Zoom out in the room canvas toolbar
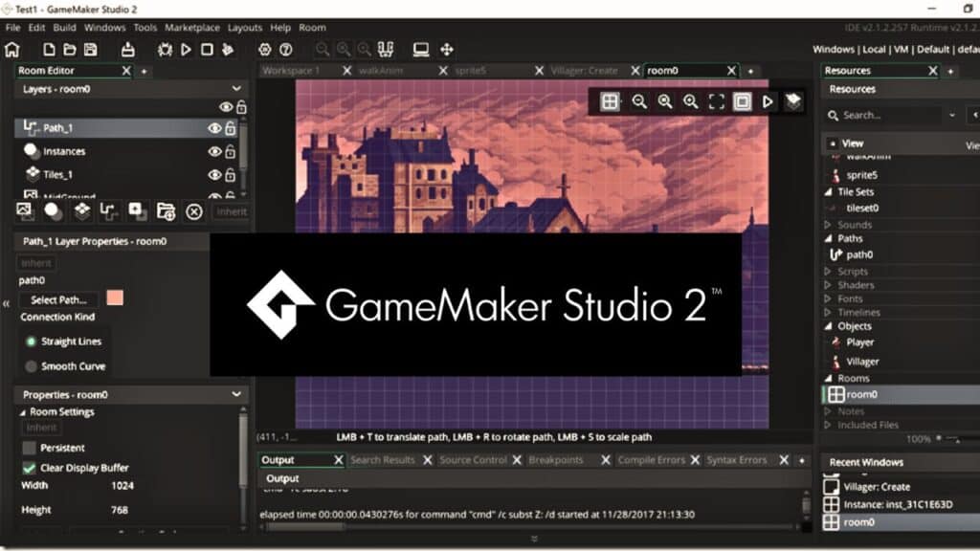This screenshot has width=980, height=551. (638, 101)
